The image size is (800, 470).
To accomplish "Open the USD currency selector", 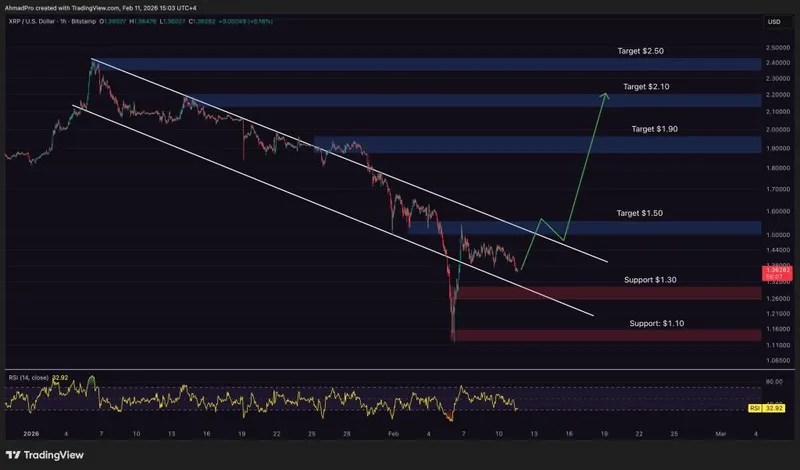I will point(773,22).
